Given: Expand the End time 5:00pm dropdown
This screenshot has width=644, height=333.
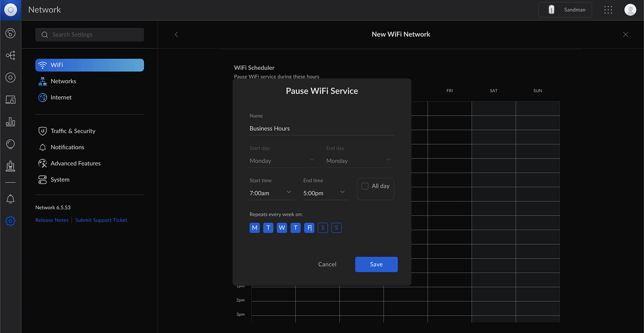Looking at the screenshot, I should pyautogui.click(x=326, y=193).
